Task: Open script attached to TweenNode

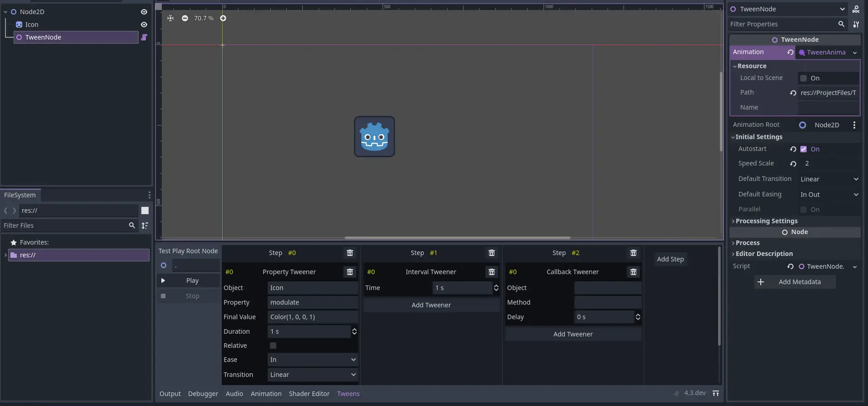Action: (144, 37)
